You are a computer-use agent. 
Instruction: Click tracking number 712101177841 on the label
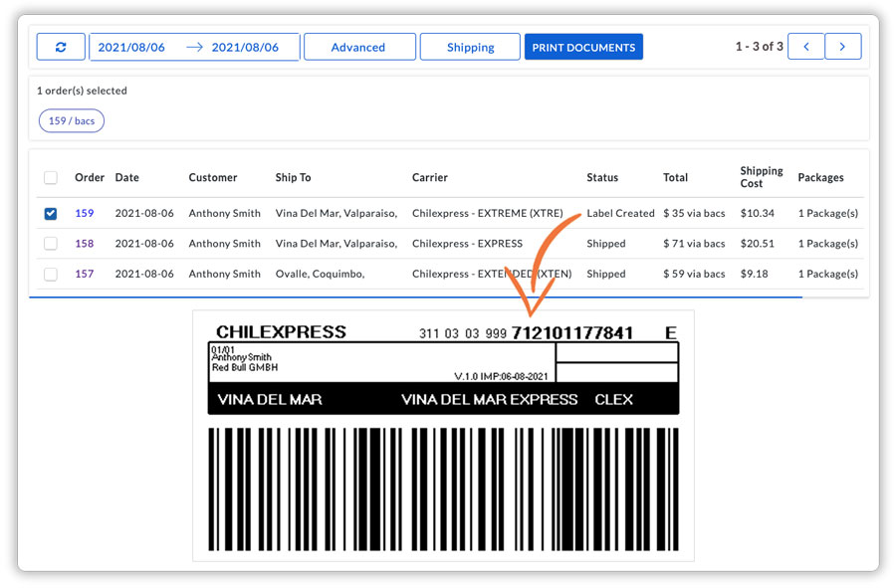[x=572, y=332]
